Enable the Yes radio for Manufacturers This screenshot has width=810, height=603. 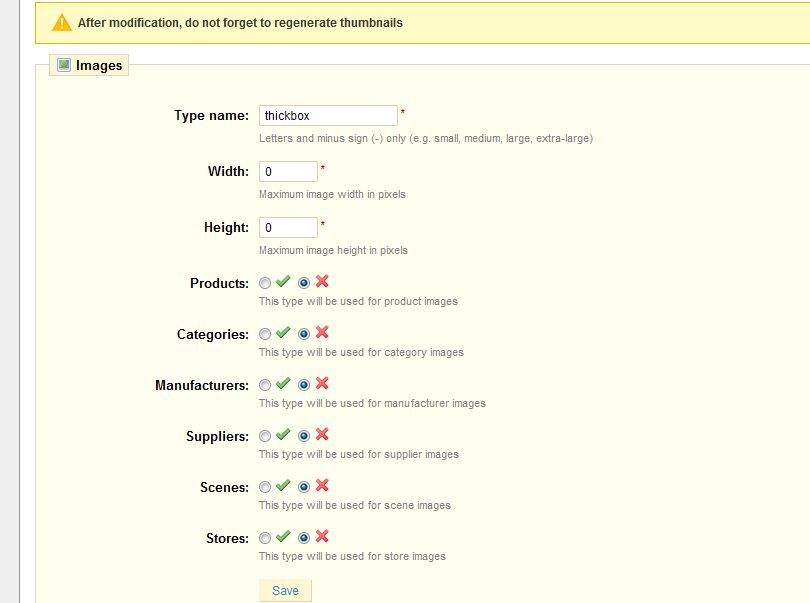pos(265,385)
